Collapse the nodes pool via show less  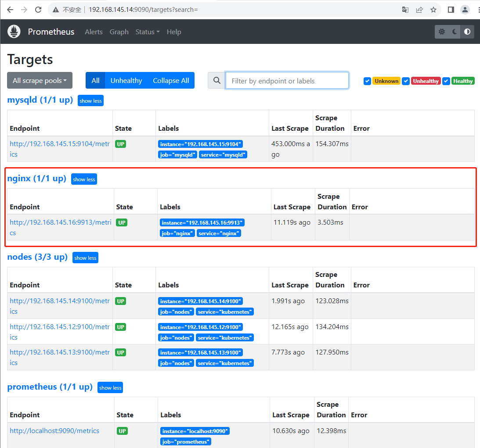pos(85,258)
